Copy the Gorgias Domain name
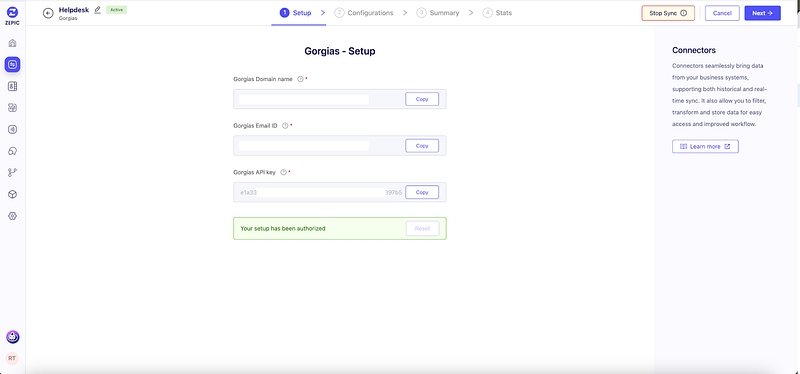Screen dimensions: 800x374 (x=422, y=99)
